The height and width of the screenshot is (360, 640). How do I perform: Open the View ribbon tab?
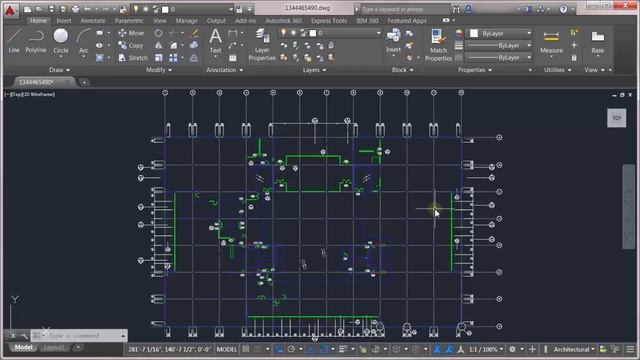[x=160, y=20]
